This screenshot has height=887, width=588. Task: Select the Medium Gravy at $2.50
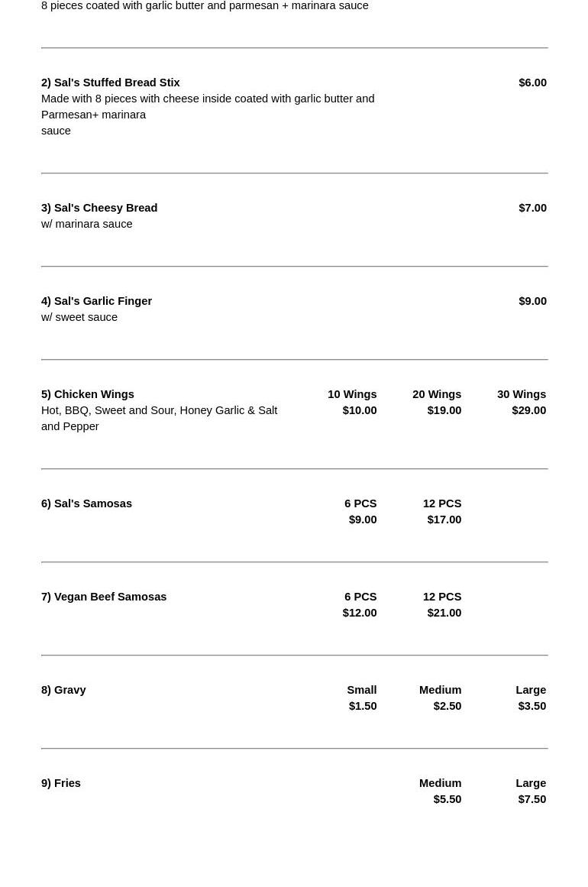pos(441,698)
